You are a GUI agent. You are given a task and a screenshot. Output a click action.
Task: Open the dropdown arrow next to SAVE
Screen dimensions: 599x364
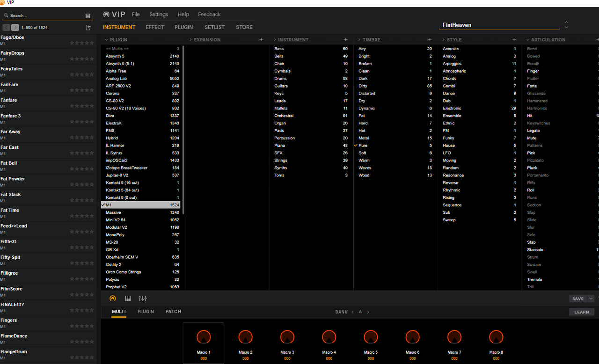point(591,299)
